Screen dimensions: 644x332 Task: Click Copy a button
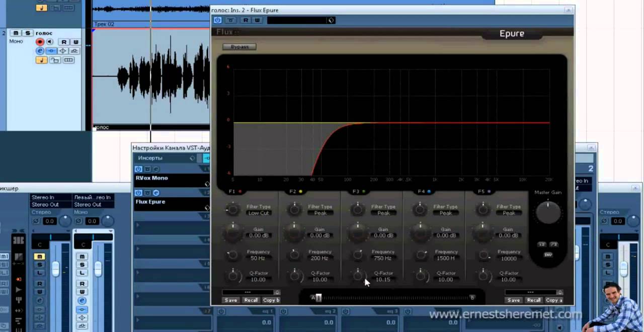[x=553, y=300]
